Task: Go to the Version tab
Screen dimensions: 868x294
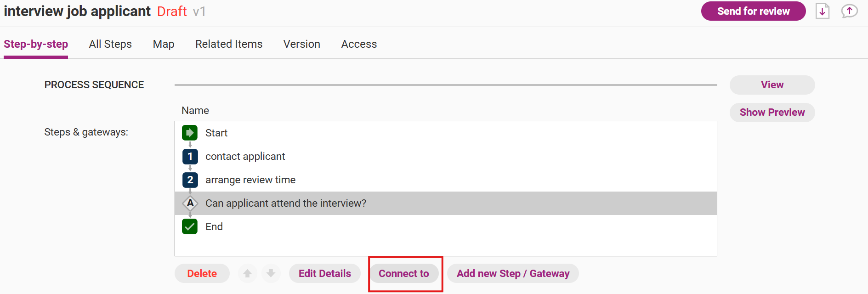Action: tap(302, 44)
